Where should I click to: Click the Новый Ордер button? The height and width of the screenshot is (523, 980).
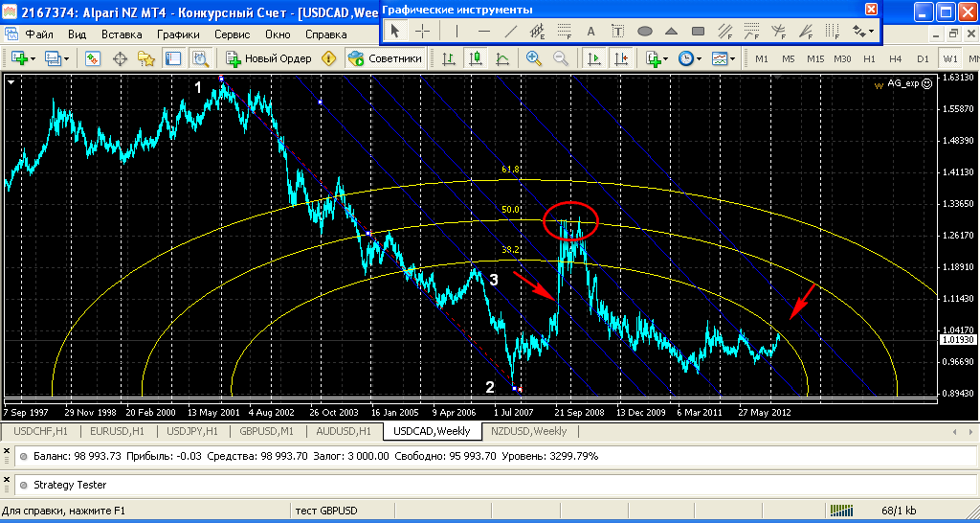click(269, 58)
